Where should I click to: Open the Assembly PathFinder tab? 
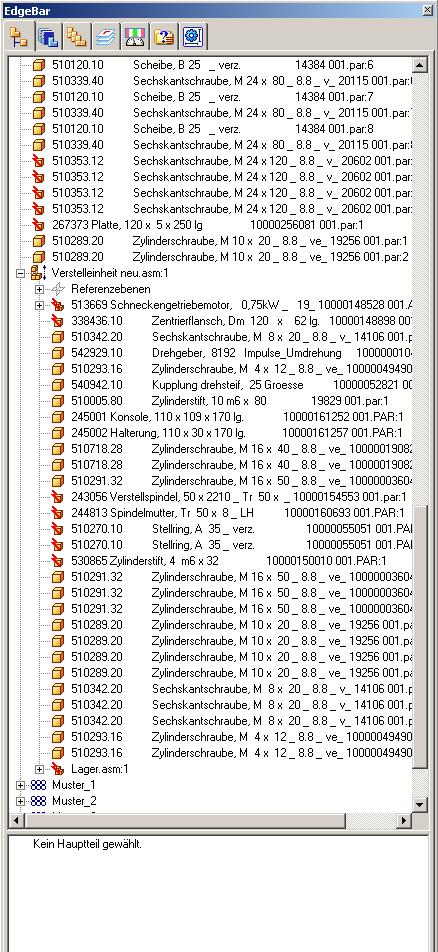[x=18, y=38]
